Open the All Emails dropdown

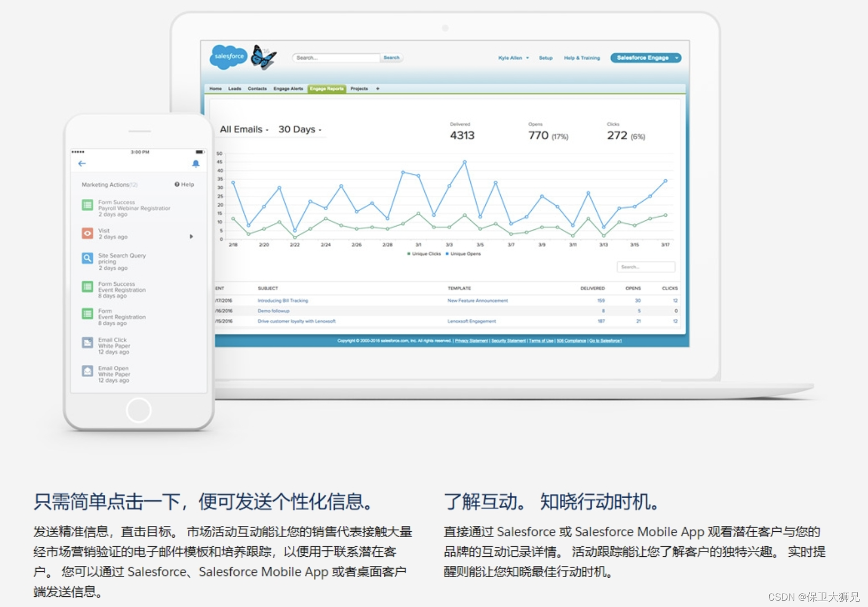pos(244,129)
